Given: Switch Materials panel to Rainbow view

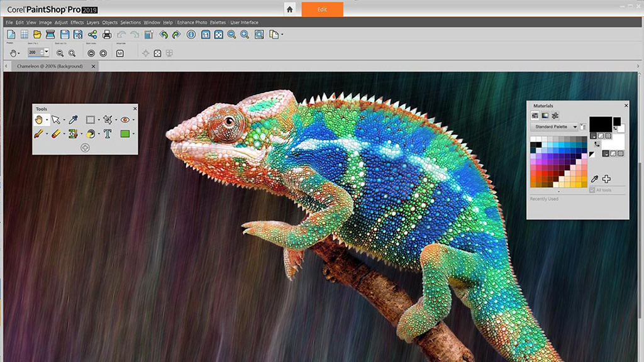Looking at the screenshot, I should [x=545, y=115].
